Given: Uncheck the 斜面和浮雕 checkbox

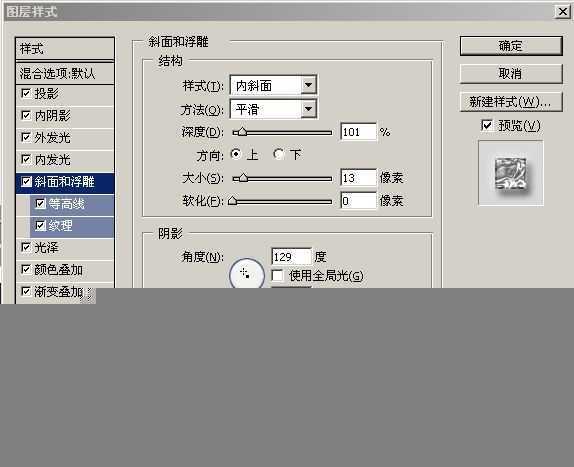Looking at the screenshot, I should pyautogui.click(x=26, y=182).
